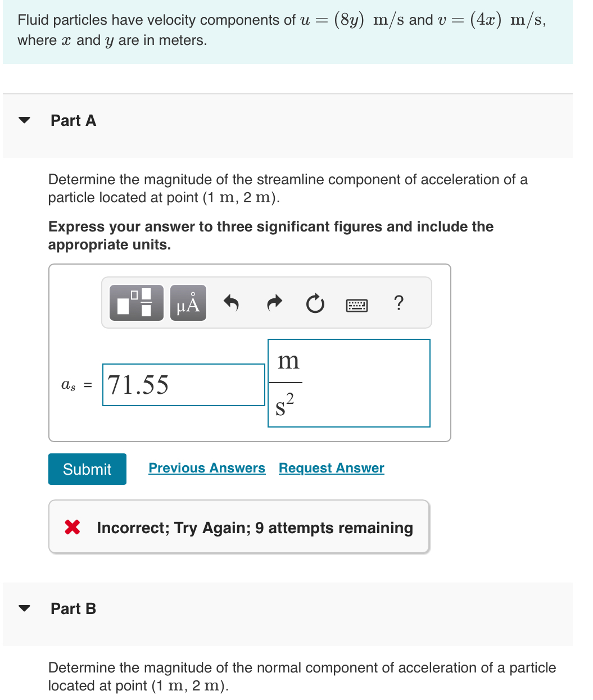Image resolution: width=593 pixels, height=700 pixels.
Task: Open Previous Answers
Action: tap(207, 467)
